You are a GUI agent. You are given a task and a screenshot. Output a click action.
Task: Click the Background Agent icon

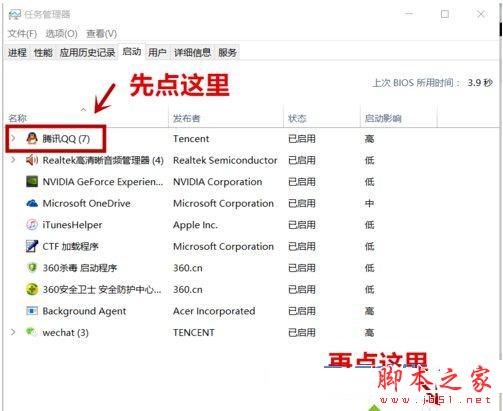(32, 311)
